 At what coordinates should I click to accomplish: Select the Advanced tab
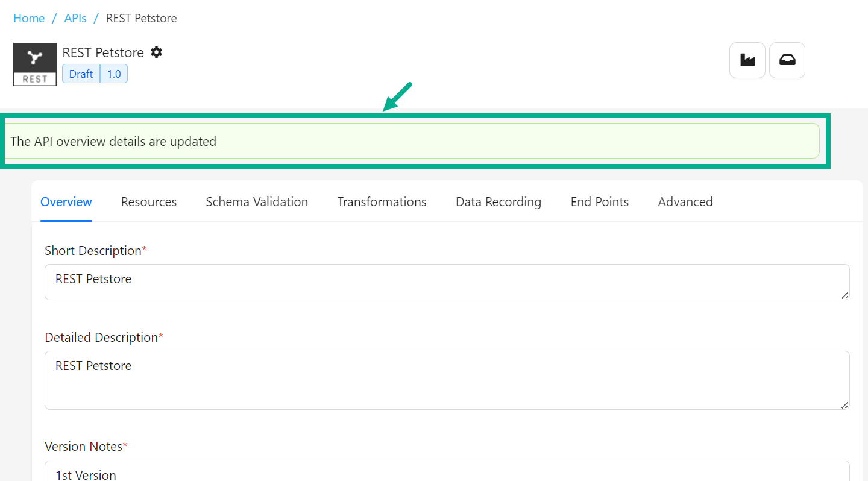coord(685,201)
